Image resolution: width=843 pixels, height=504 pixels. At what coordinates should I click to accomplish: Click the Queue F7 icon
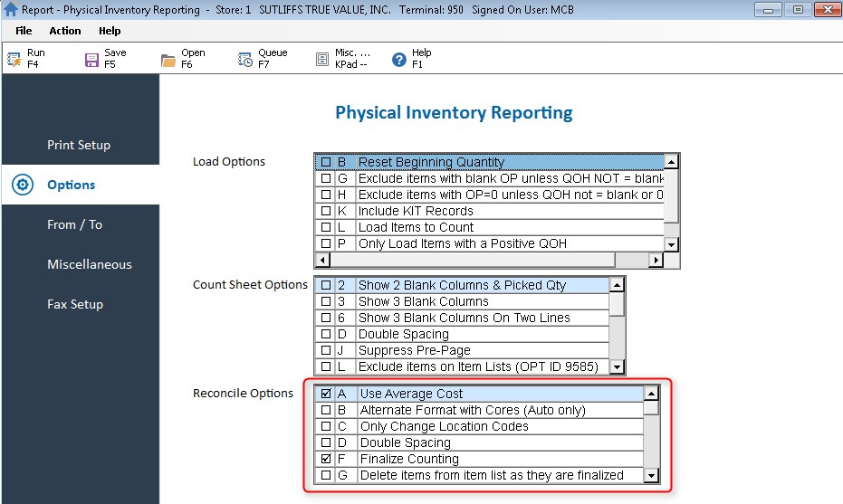pyautogui.click(x=245, y=60)
